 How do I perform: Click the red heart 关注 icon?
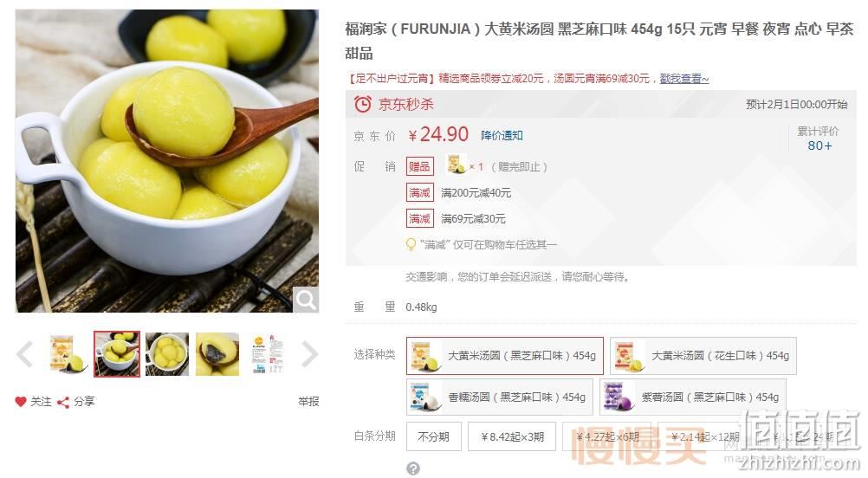point(21,402)
